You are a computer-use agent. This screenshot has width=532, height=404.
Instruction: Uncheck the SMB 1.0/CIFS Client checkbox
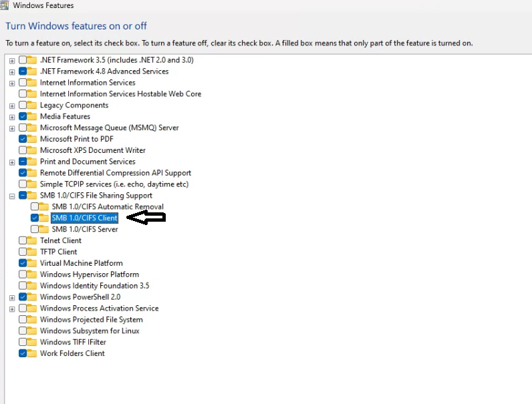click(x=35, y=218)
